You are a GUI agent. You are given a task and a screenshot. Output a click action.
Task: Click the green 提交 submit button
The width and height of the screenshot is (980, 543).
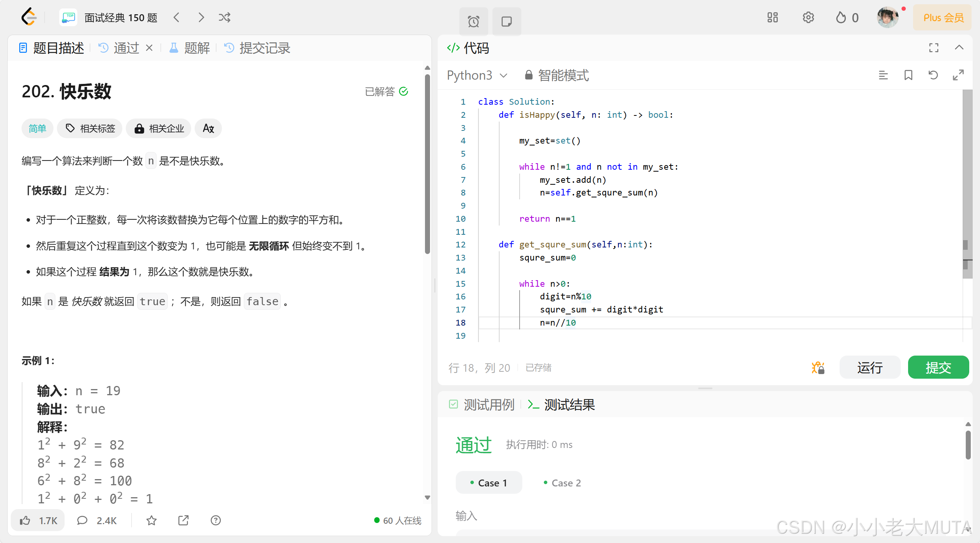click(938, 368)
